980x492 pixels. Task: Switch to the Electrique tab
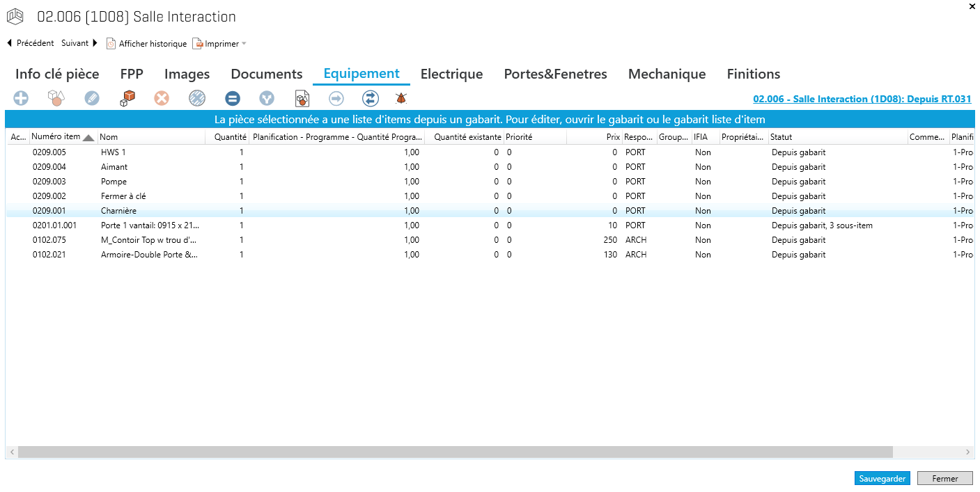click(x=451, y=74)
